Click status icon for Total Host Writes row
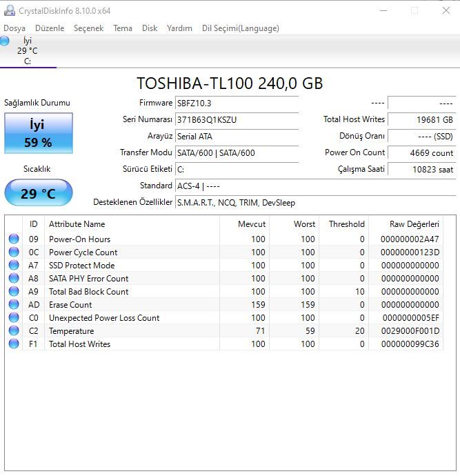The image size is (460, 476). 14,344
